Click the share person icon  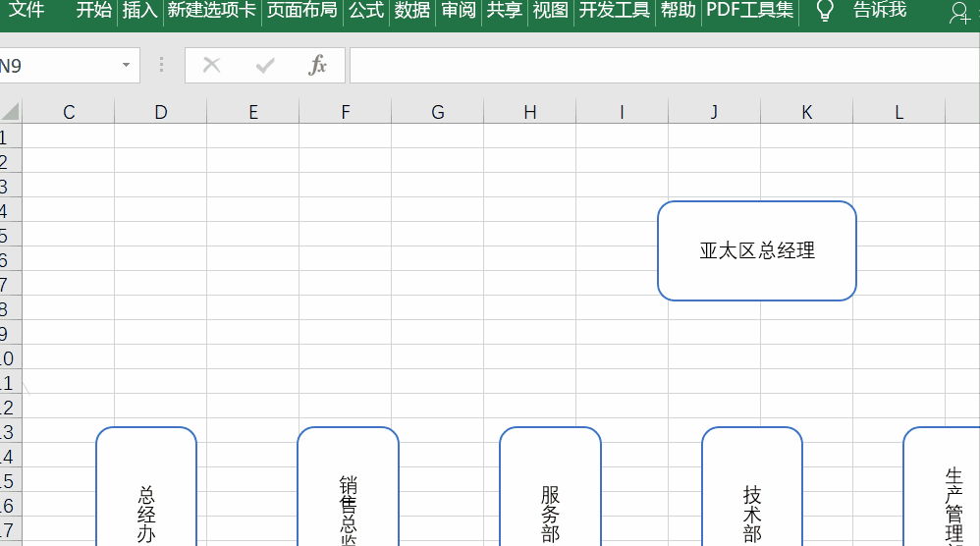coord(959,13)
